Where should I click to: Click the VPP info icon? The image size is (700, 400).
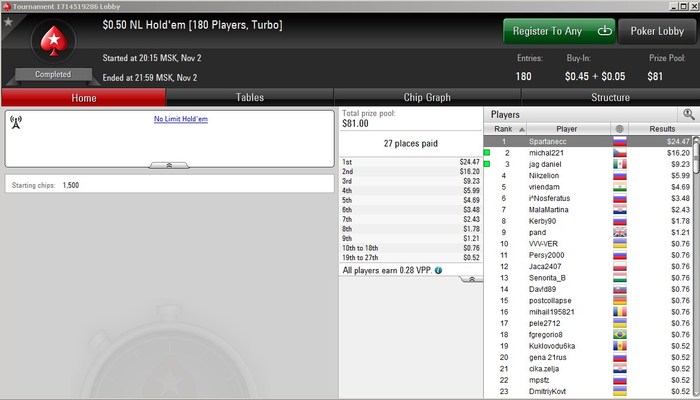point(438,270)
